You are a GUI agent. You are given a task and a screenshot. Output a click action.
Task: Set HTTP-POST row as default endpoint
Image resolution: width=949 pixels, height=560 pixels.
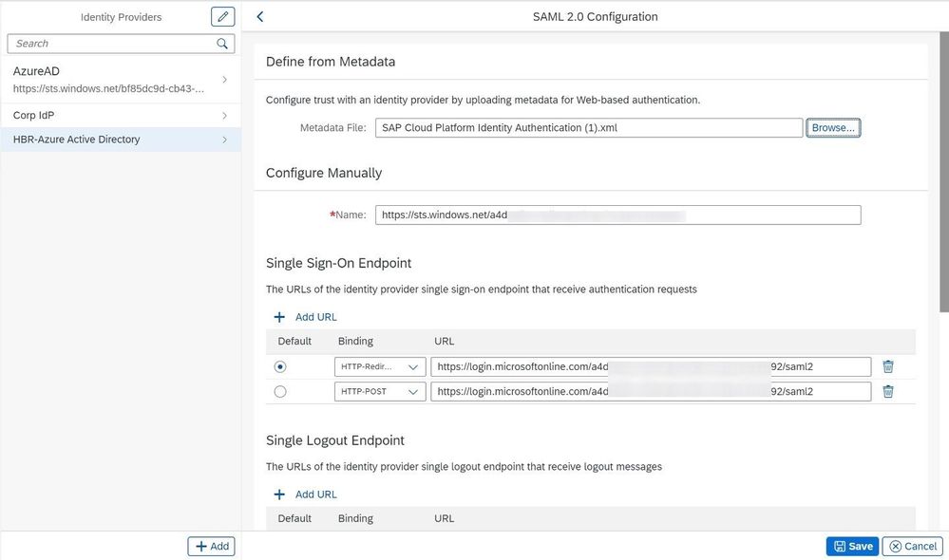coord(280,391)
